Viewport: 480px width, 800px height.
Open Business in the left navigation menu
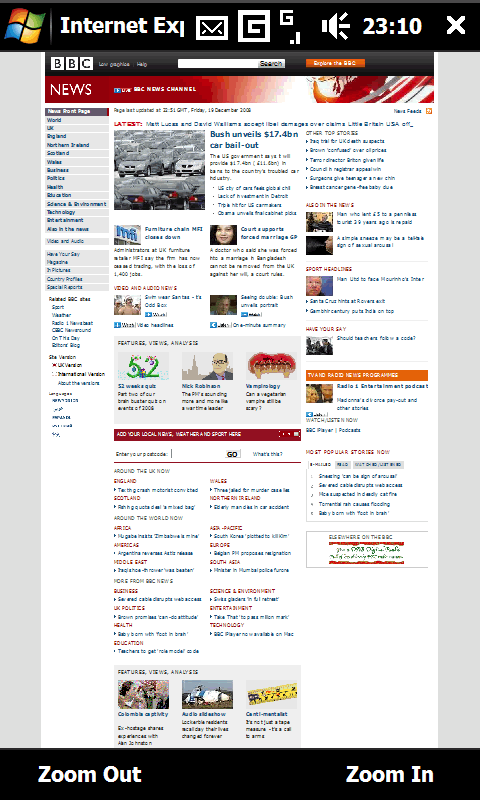(58, 170)
